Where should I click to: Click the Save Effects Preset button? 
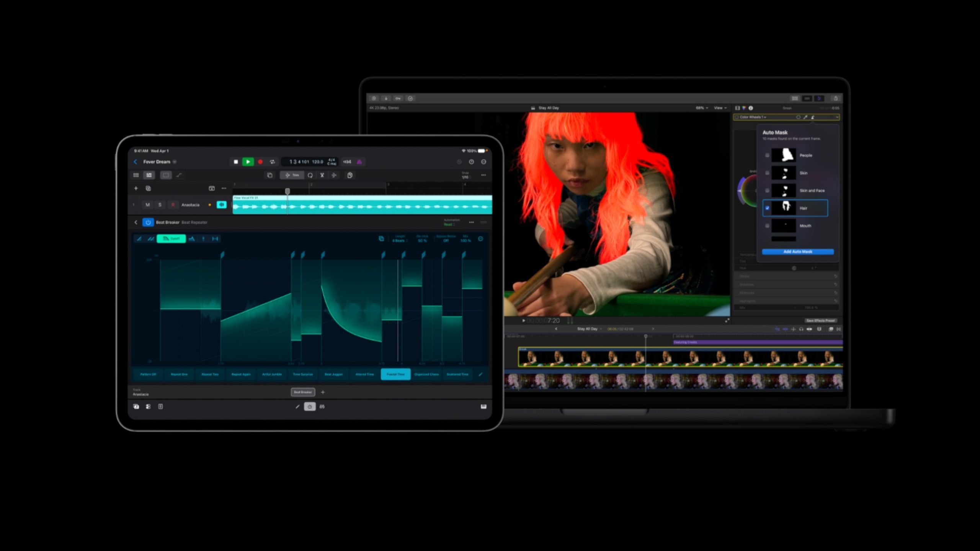click(x=820, y=321)
